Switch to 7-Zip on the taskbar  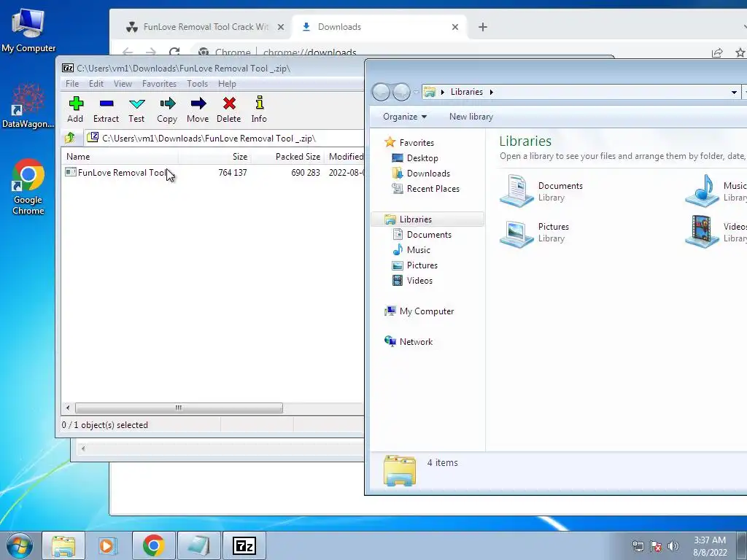tap(244, 545)
